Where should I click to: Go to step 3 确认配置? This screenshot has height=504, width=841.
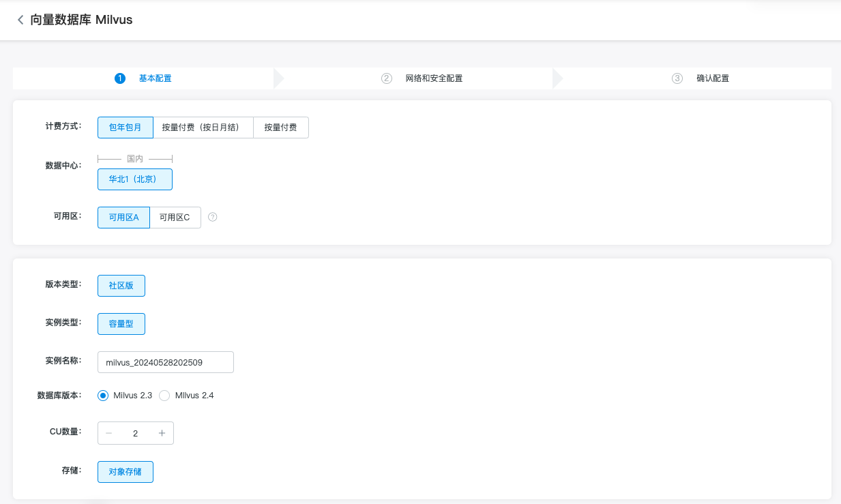pos(700,78)
